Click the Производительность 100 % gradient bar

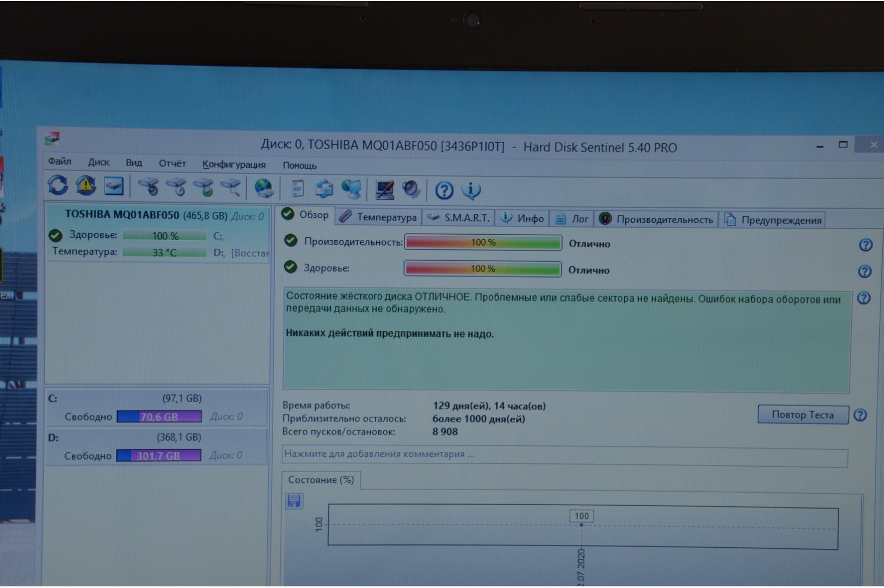[483, 243]
